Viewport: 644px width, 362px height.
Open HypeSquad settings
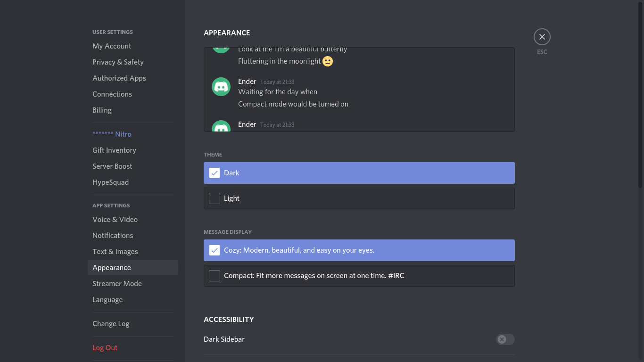click(x=133, y=182)
